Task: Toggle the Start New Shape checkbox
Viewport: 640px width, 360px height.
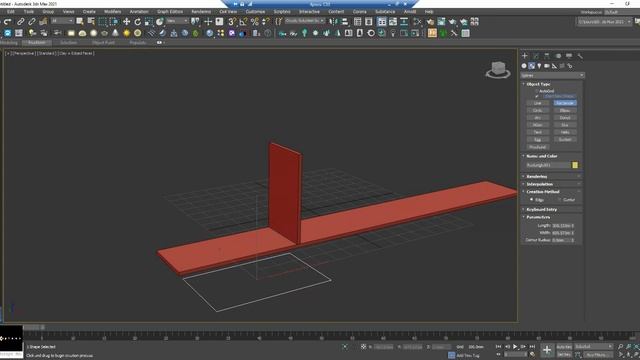Action: pos(537,96)
